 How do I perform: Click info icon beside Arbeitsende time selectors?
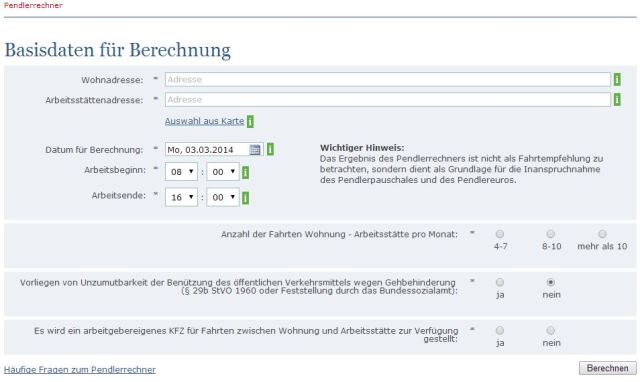(x=245, y=198)
